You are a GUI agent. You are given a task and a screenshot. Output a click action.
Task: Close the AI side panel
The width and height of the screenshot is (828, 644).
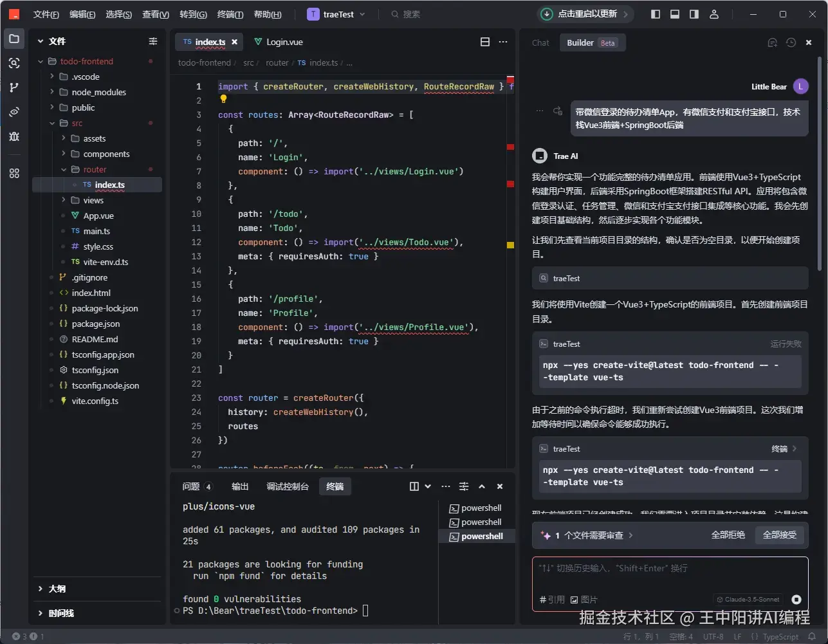[x=809, y=42]
